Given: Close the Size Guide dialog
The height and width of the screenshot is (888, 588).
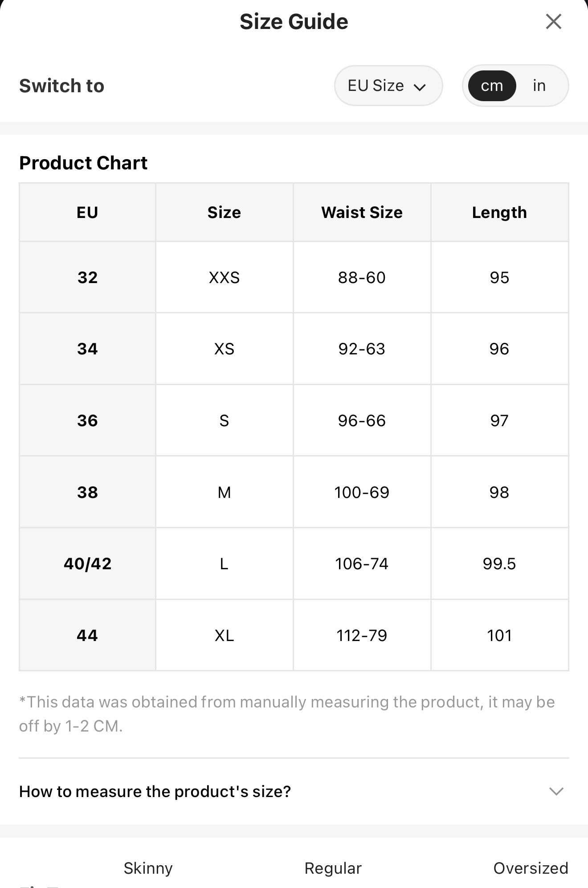Looking at the screenshot, I should coord(553,21).
